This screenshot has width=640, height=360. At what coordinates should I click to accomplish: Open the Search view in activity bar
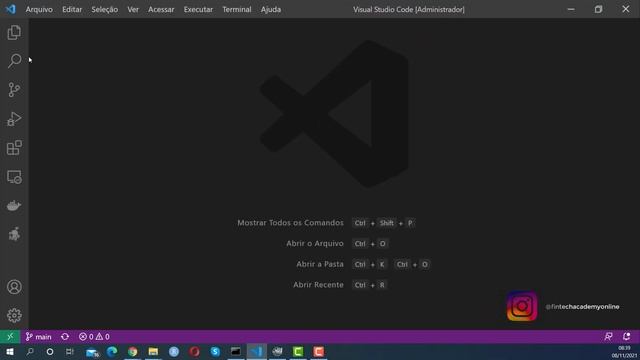pyautogui.click(x=14, y=61)
